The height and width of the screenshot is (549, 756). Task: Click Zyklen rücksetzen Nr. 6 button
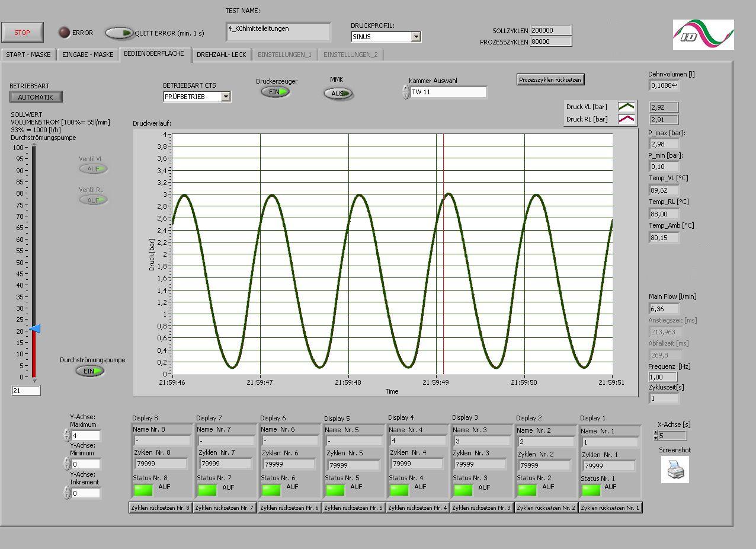(289, 507)
